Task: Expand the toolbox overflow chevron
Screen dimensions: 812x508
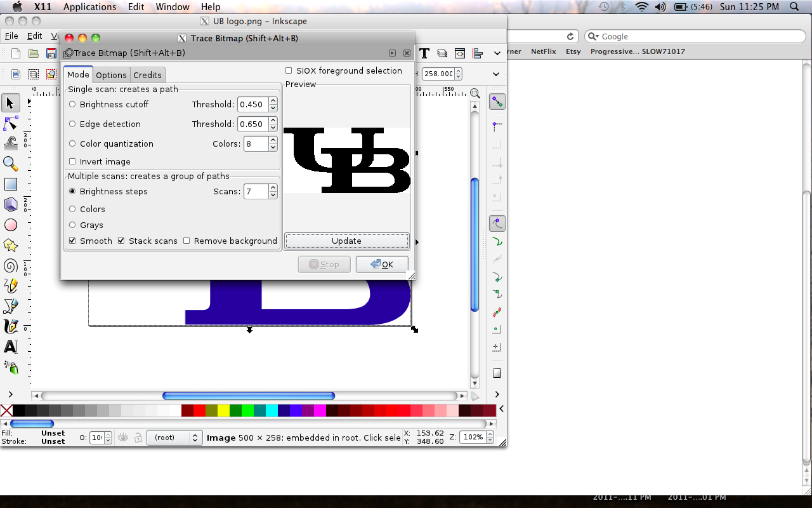Action: click(10, 395)
